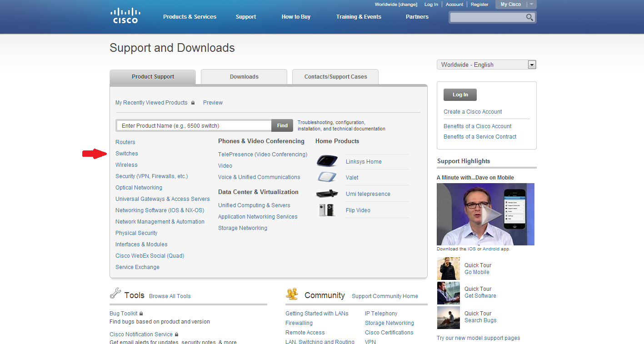Click the Umi telepresence device image
Image resolution: width=644 pixels, height=344 pixels.
coord(327,193)
